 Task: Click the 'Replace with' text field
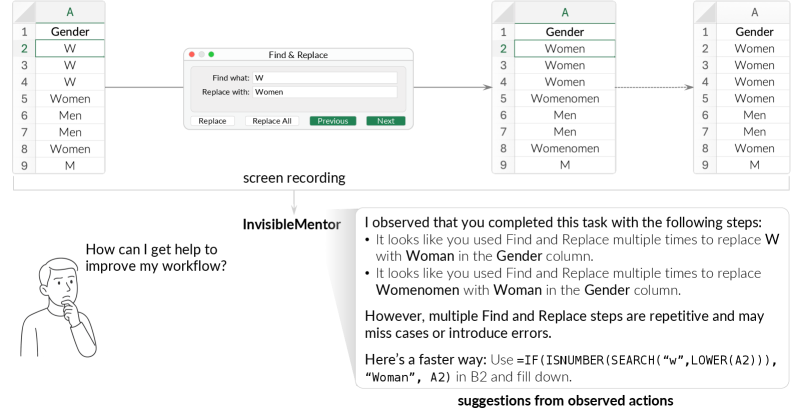point(324,92)
